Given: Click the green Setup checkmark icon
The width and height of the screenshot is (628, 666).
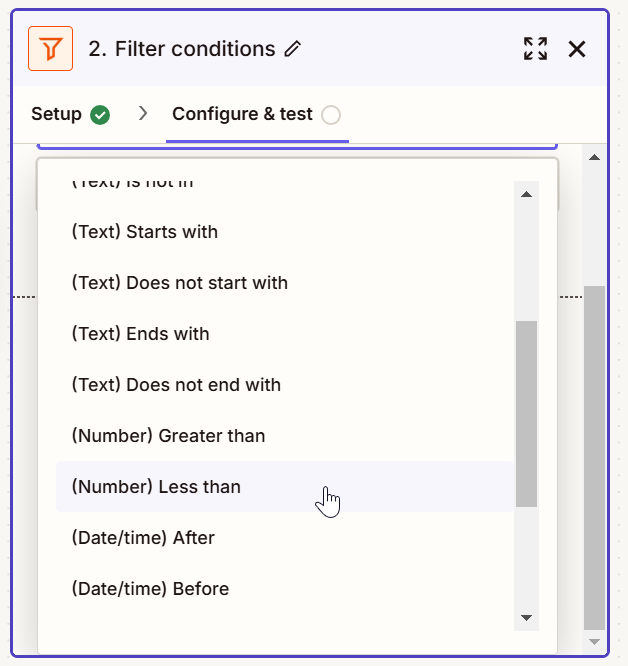Looking at the screenshot, I should tap(100, 114).
